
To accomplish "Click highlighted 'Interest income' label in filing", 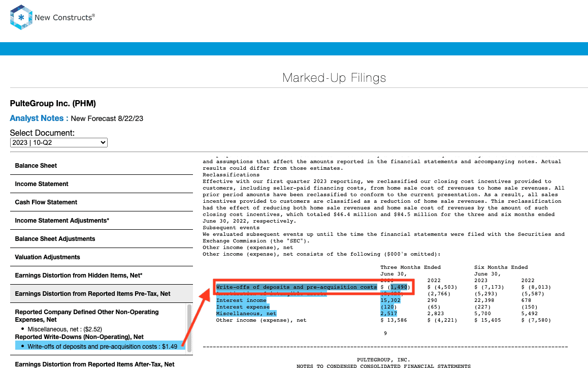I will pos(241,300).
